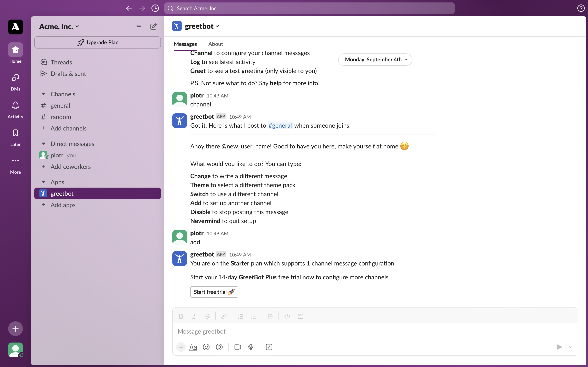Click the numbered list icon
The height and width of the screenshot is (367, 588).
240,316
